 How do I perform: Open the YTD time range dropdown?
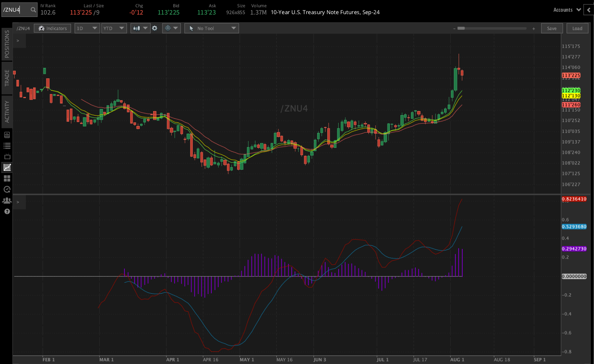pyautogui.click(x=114, y=28)
